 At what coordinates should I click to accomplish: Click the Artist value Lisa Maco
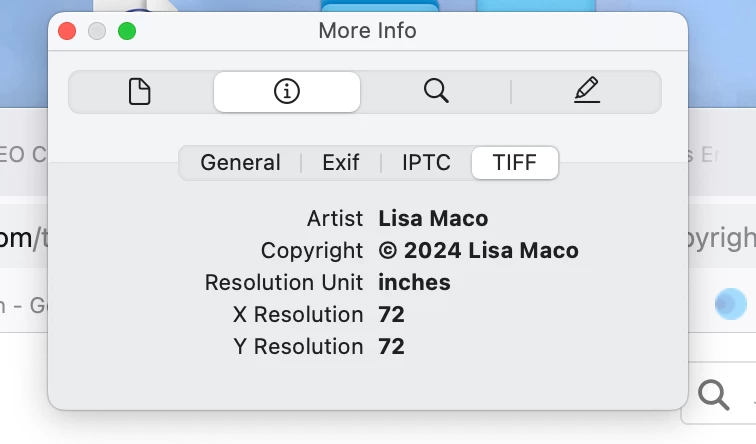click(433, 218)
